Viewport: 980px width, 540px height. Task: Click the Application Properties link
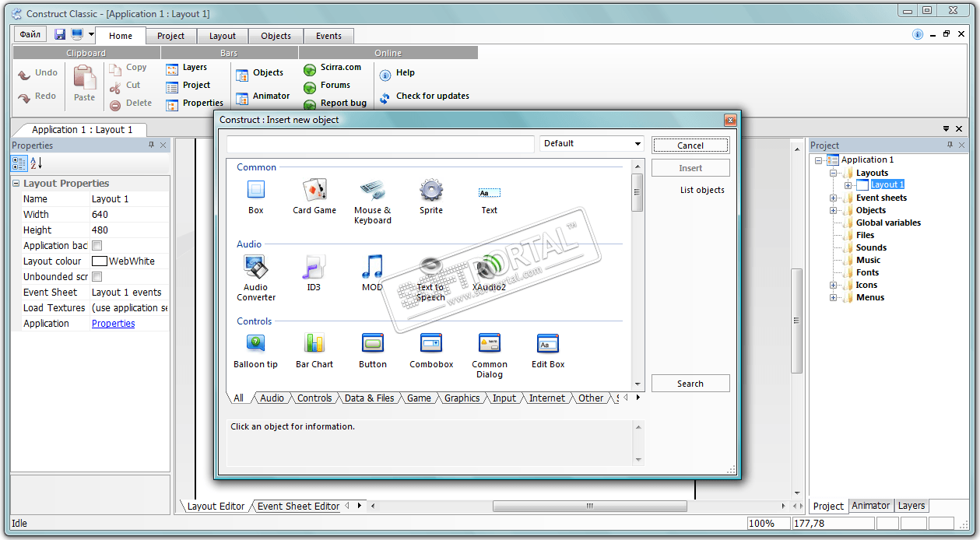pos(114,324)
